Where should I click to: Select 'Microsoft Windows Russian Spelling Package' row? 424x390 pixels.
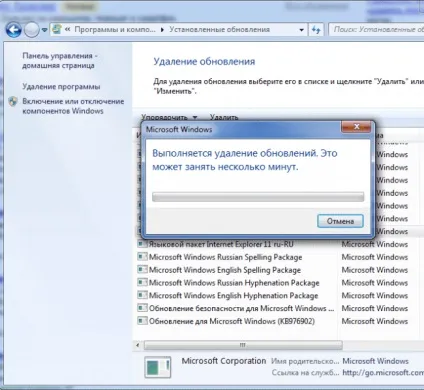coord(225,257)
